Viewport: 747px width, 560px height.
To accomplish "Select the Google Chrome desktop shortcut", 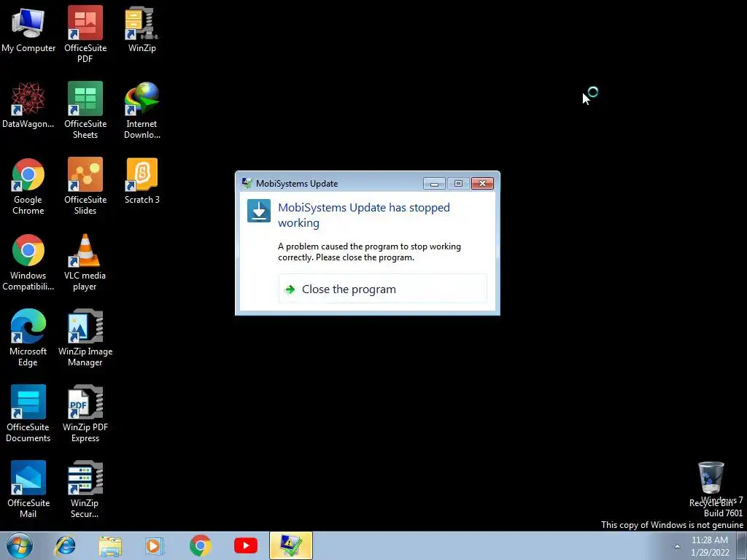I will pyautogui.click(x=28, y=187).
